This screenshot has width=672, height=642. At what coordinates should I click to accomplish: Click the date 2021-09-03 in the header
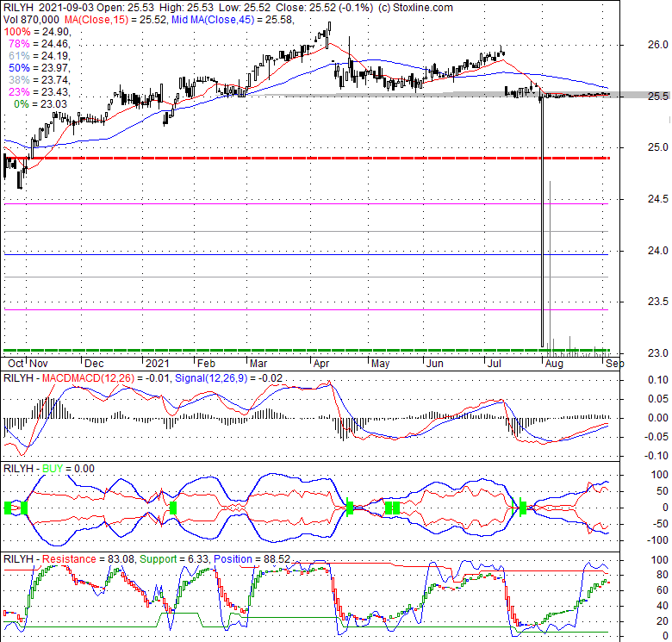[67, 8]
